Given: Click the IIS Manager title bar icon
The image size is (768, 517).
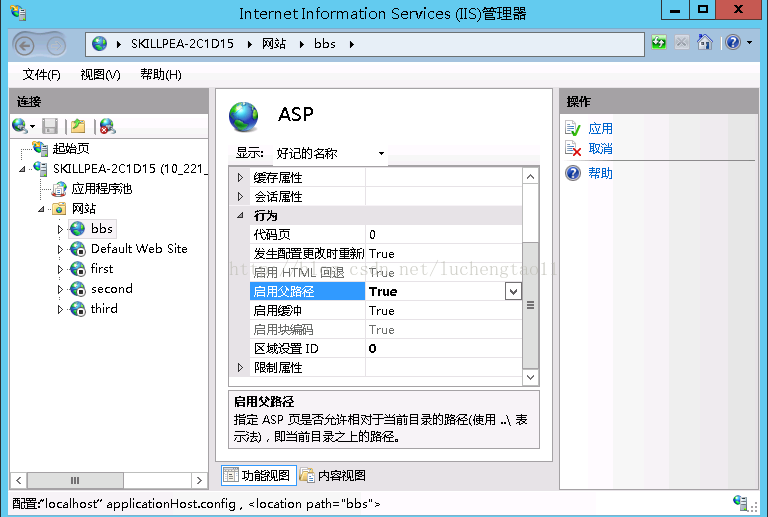Looking at the screenshot, I should coord(18,12).
